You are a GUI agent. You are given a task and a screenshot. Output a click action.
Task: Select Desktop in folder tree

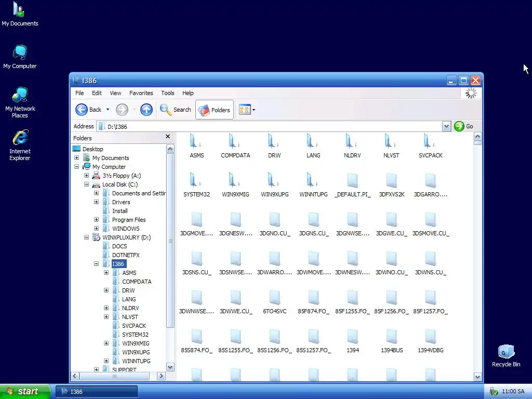point(92,149)
